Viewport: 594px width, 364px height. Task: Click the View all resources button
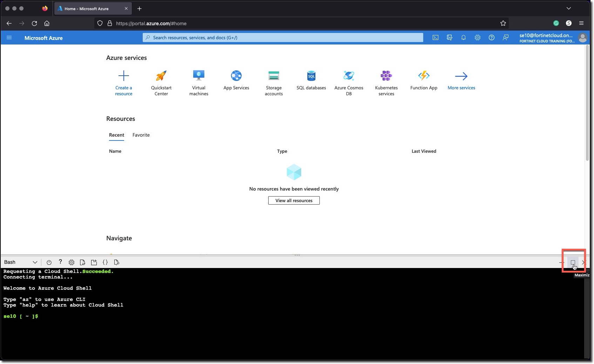pyautogui.click(x=294, y=200)
